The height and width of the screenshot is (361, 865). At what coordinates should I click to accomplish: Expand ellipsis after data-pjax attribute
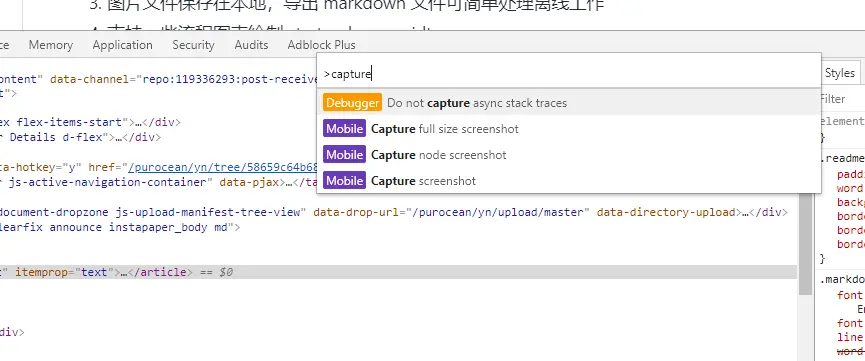tap(288, 182)
